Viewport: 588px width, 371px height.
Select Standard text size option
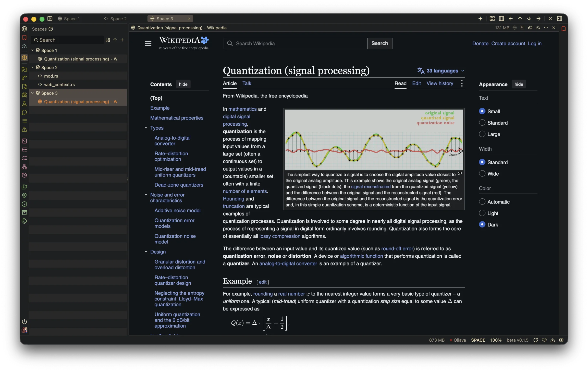pyautogui.click(x=482, y=123)
